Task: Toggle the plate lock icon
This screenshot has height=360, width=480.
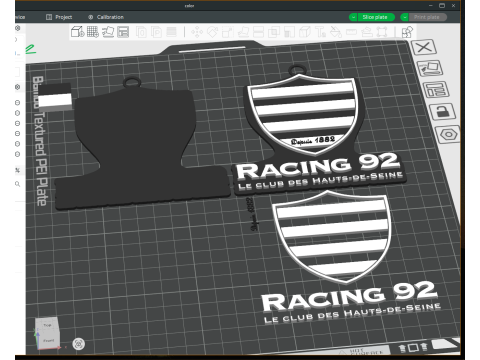Action: click(443, 112)
